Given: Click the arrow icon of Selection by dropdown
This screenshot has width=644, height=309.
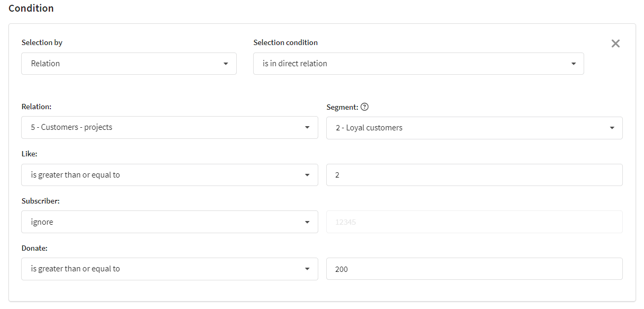Looking at the screenshot, I should coord(226,64).
